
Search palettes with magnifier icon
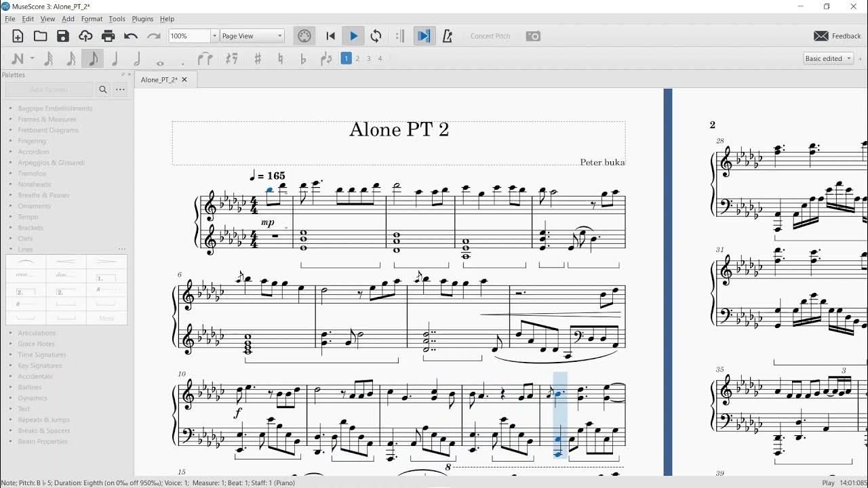point(103,89)
